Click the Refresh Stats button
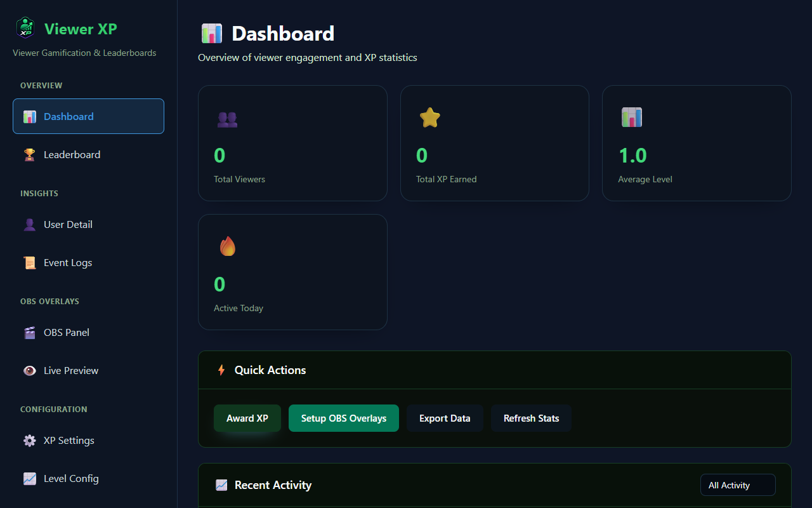812x508 pixels. point(532,418)
